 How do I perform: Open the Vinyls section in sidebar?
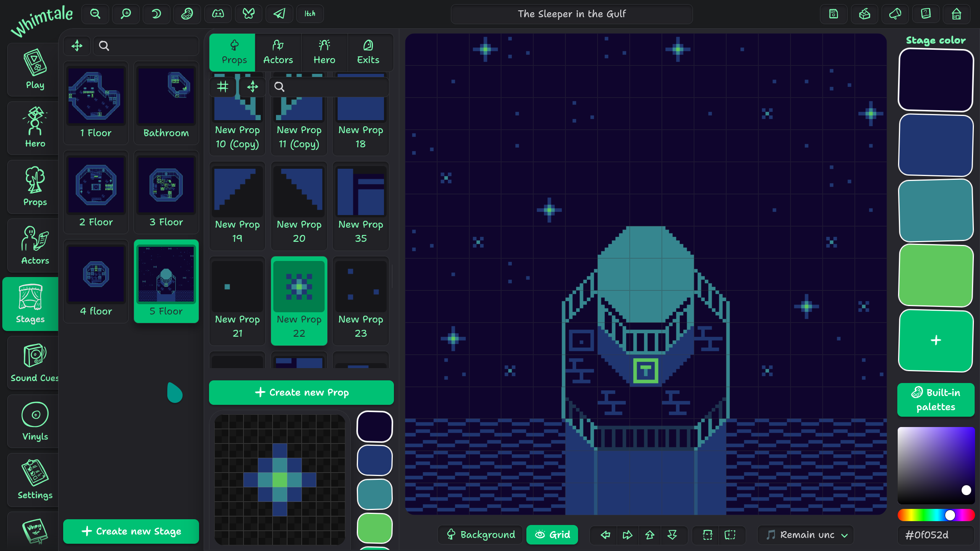pyautogui.click(x=35, y=421)
